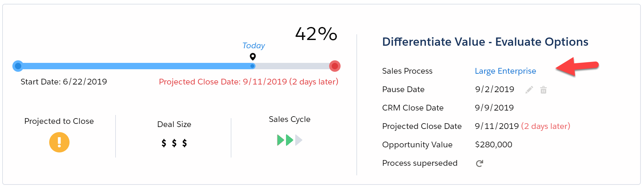The width and height of the screenshot is (644, 188).
Task: Click the Projected Close Date red text under timeline
Action: [249, 82]
